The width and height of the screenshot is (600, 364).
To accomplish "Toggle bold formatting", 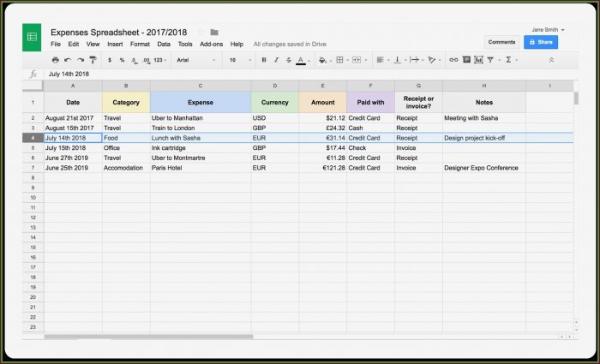I will pos(264,60).
